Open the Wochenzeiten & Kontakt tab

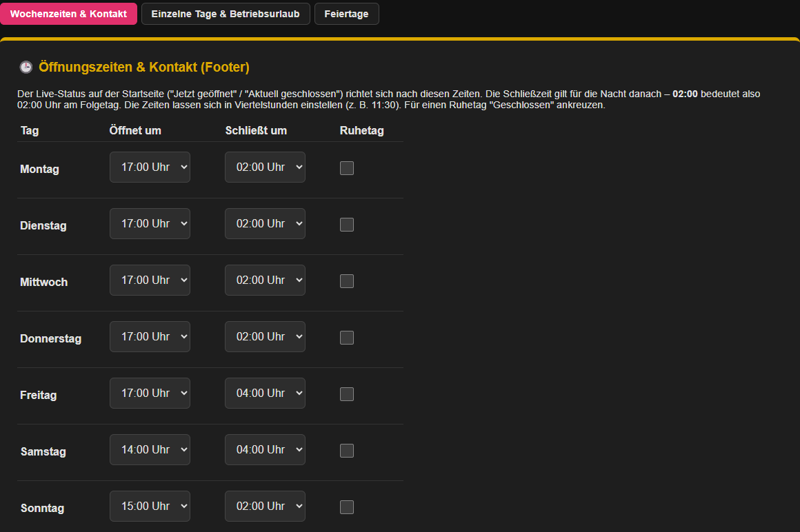[x=68, y=14]
